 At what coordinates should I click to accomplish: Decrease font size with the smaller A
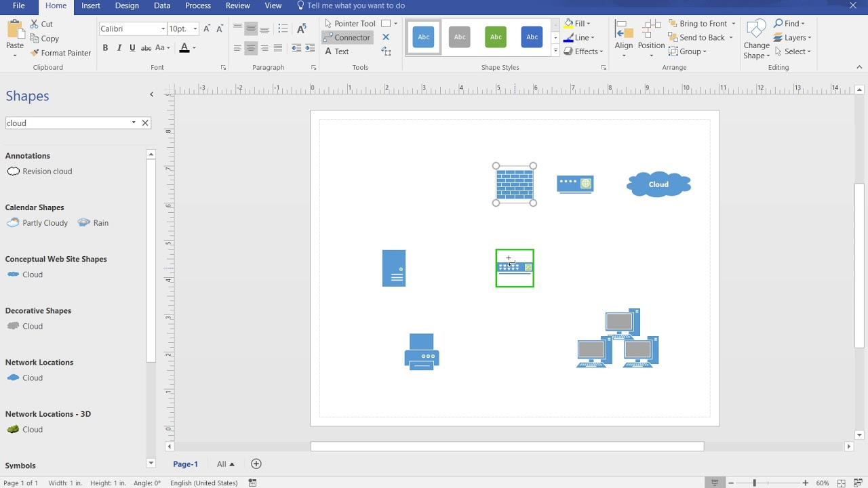coord(220,28)
